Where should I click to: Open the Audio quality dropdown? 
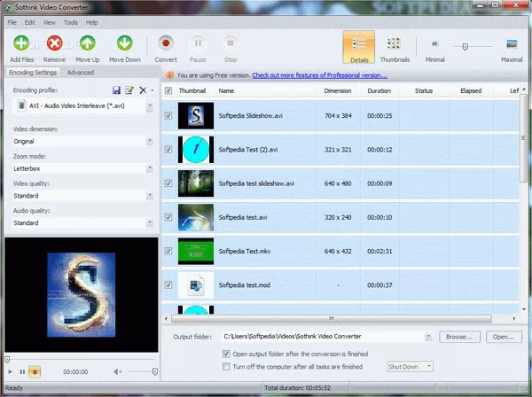coord(150,222)
